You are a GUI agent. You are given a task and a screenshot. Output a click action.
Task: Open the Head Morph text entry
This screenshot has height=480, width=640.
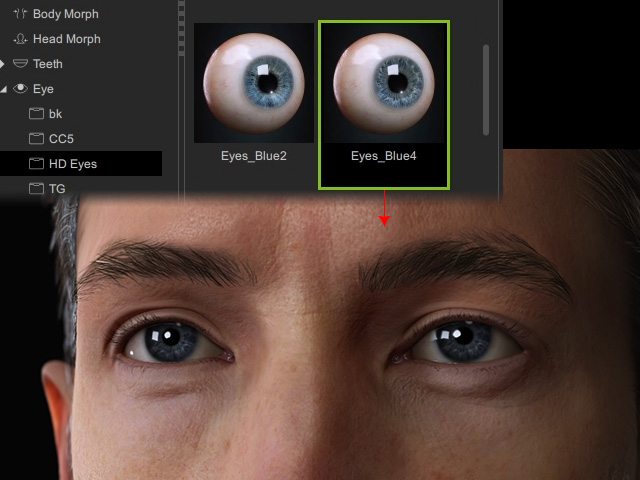[66, 39]
